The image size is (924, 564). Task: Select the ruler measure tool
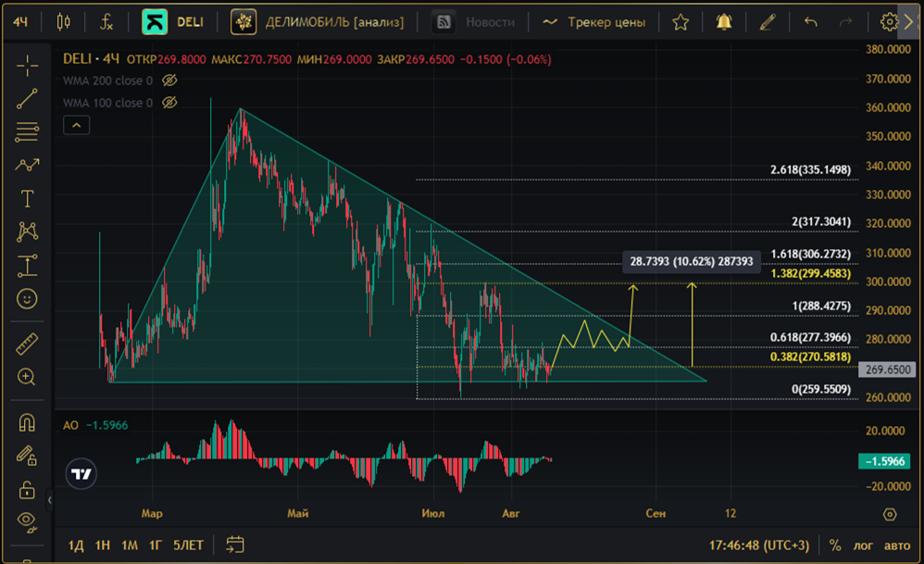click(27, 344)
